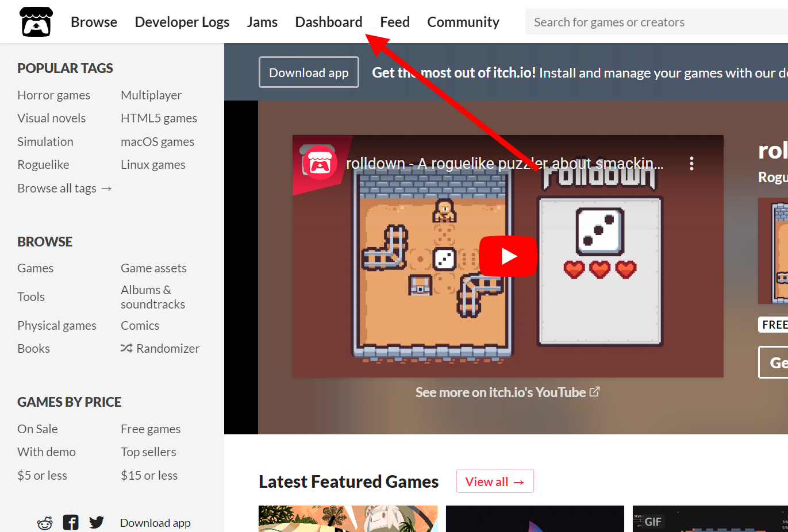Open the Feed page
This screenshot has height=532, width=788.
click(x=395, y=22)
